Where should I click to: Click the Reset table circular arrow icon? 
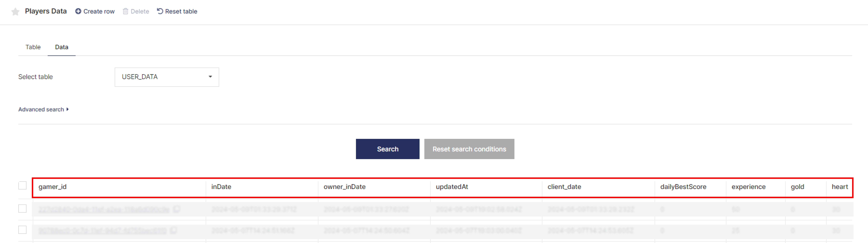pyautogui.click(x=160, y=11)
